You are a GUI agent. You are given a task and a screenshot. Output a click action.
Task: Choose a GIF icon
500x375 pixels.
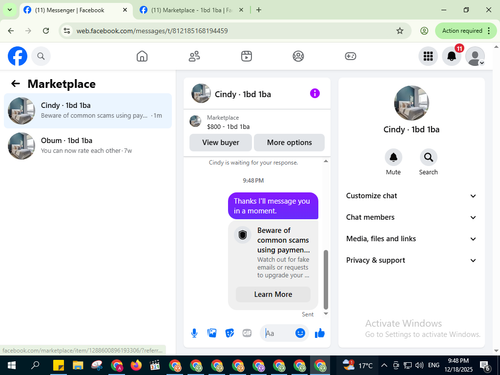(247, 333)
